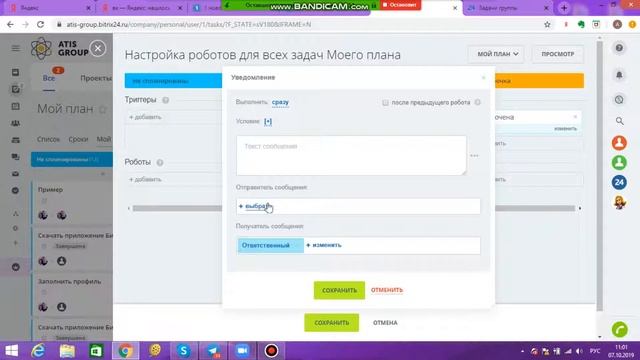Viewport: 640px width, 360px height.
Task: Close the robot settings slider with round X
Action: (98, 48)
